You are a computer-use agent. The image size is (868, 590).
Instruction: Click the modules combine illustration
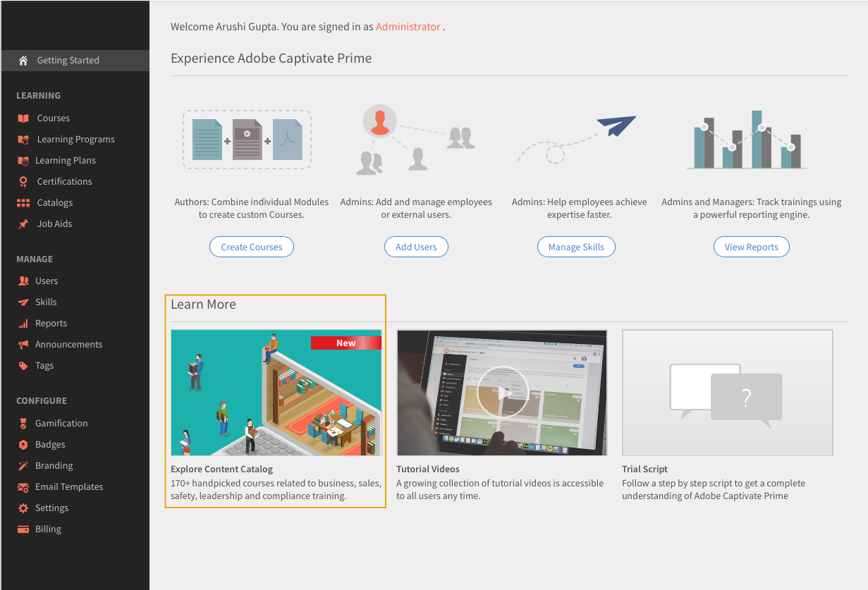click(x=247, y=140)
